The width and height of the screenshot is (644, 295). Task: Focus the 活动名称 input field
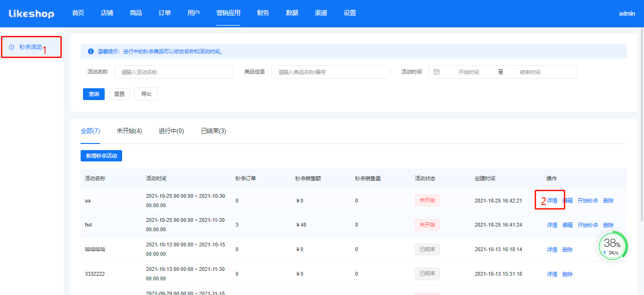pos(174,72)
